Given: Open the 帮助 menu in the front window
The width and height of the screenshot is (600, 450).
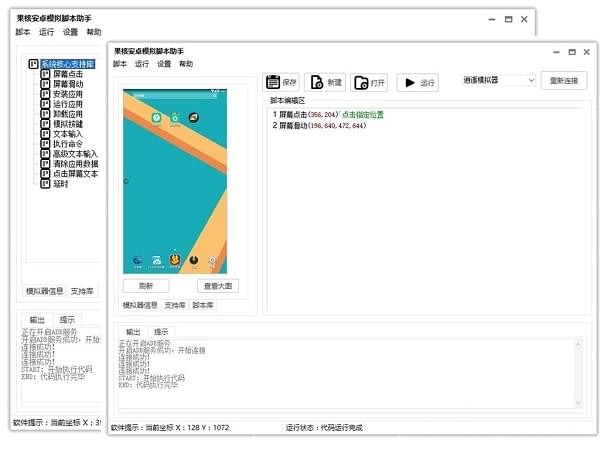Looking at the screenshot, I should point(186,64).
